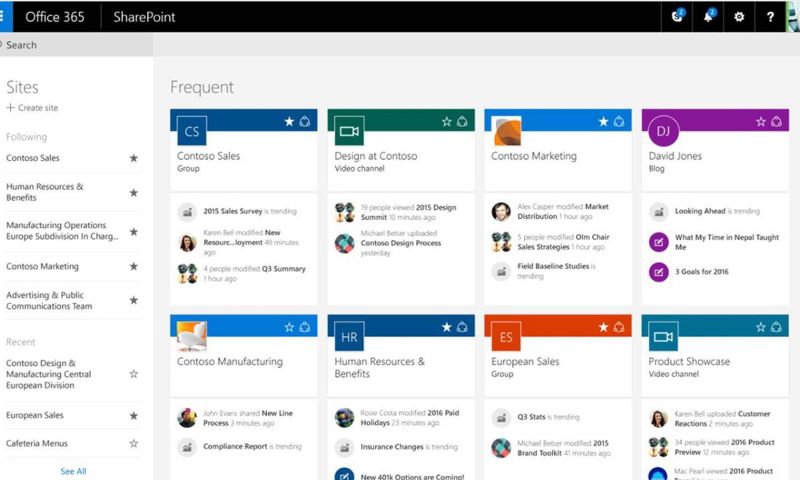800x480 pixels.
Task: Open HR tile on Human Resources card
Action: [349, 337]
